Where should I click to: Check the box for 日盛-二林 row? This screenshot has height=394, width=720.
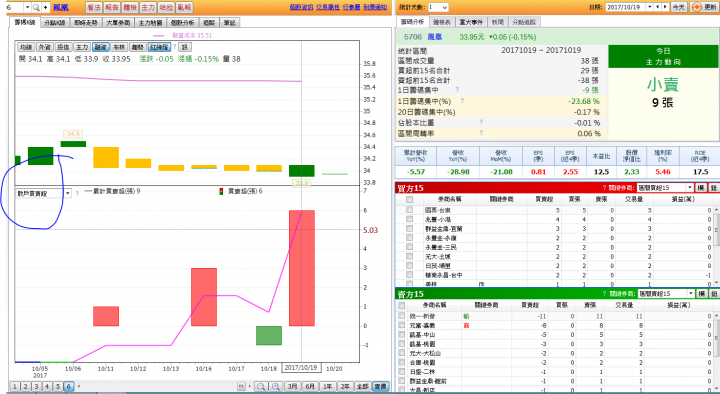[402, 371]
